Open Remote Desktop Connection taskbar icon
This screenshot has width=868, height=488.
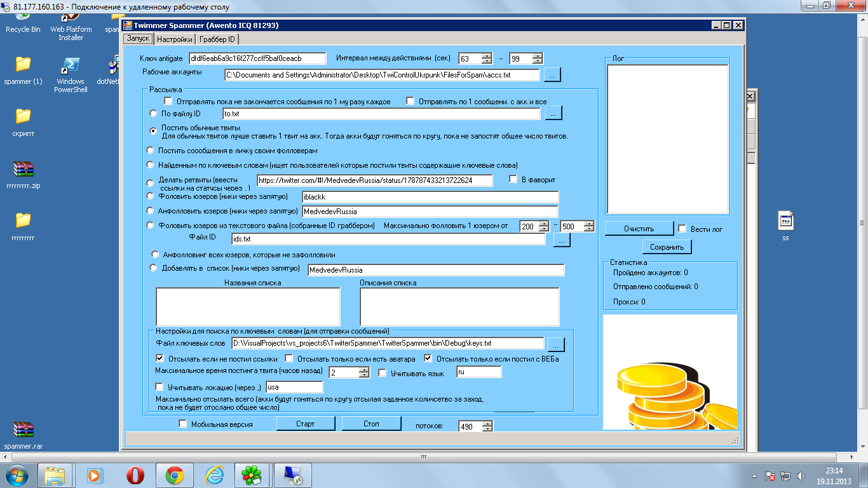293,475
